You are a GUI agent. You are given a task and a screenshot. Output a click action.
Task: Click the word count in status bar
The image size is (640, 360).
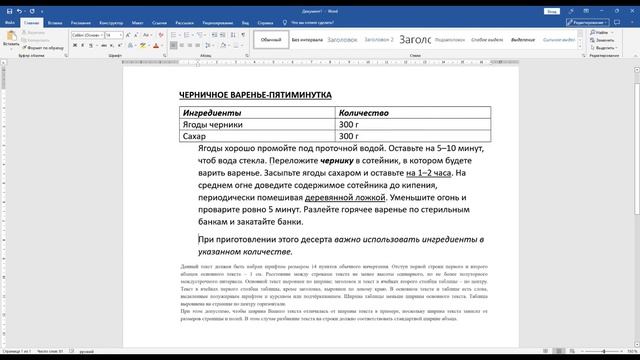coord(50,351)
